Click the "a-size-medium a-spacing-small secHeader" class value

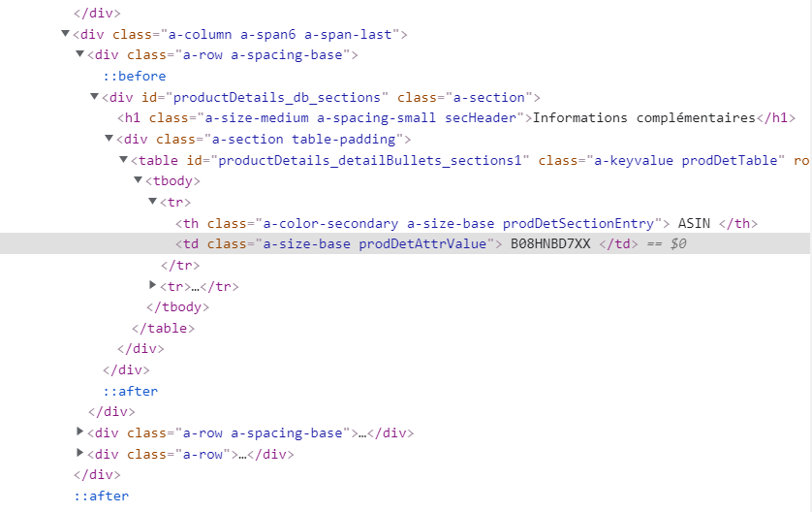coord(360,118)
